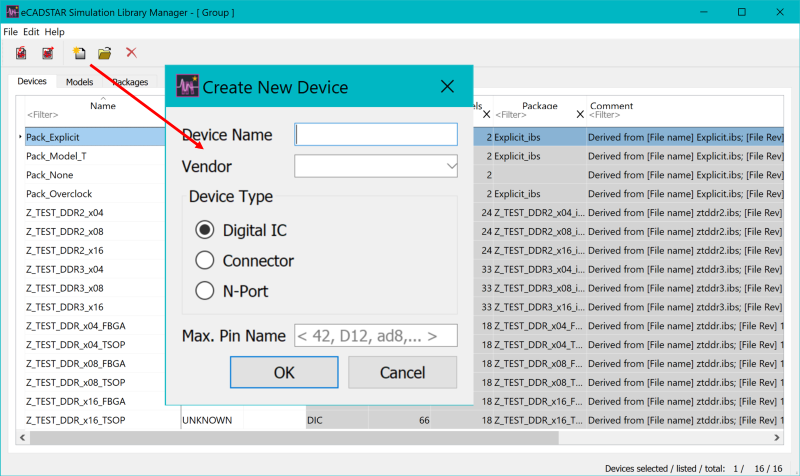Viewport: 800px width, 476px height.
Task: Switch to the Models tab
Action: [79, 82]
